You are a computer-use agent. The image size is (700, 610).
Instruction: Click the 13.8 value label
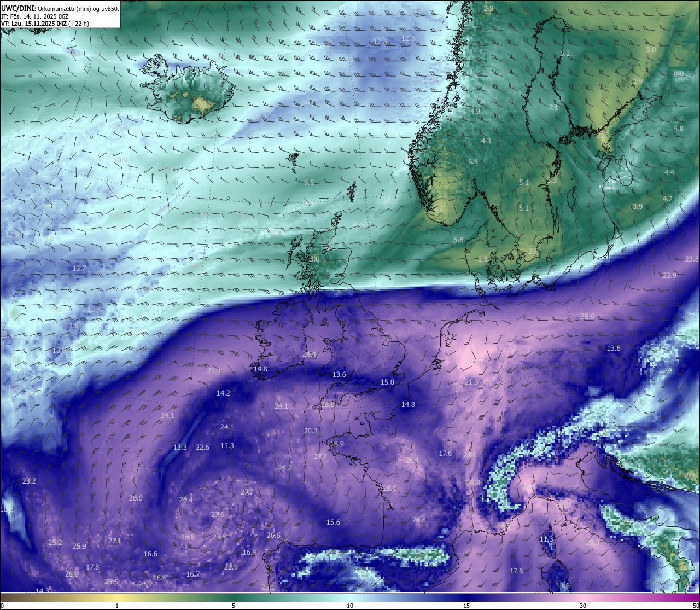[614, 348]
